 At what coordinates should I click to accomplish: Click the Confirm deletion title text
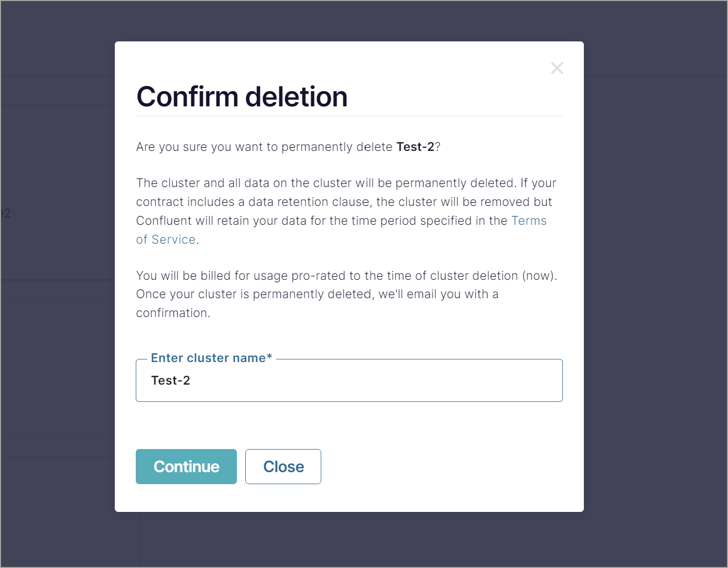pyautogui.click(x=242, y=96)
